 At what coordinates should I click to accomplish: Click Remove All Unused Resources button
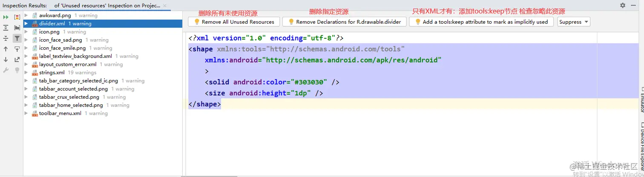tap(234, 22)
